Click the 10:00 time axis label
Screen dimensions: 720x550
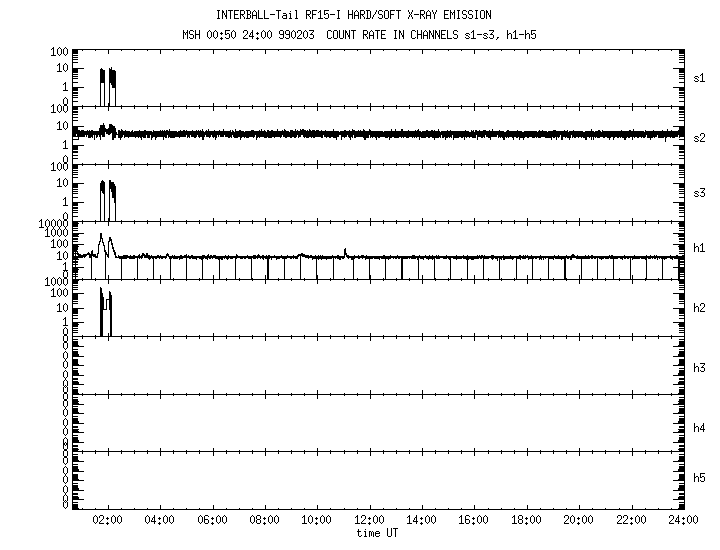point(317,521)
